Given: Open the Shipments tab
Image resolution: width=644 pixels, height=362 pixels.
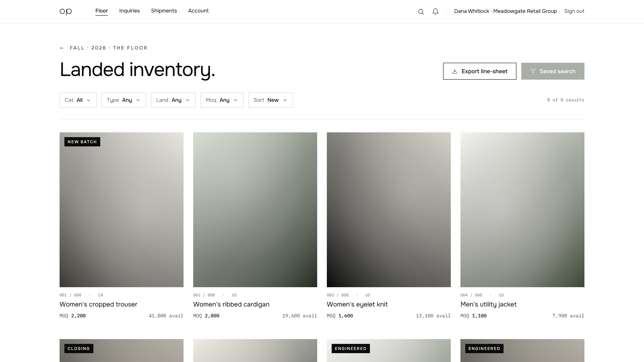Looking at the screenshot, I should (x=164, y=11).
